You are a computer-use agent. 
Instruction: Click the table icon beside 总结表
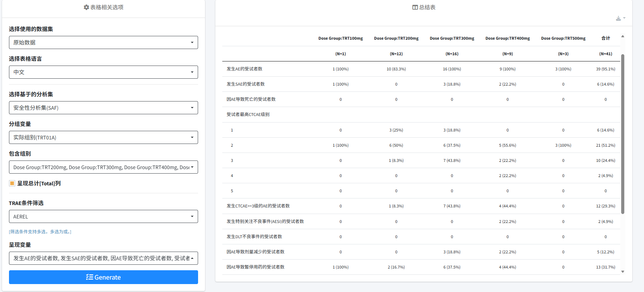[415, 7]
